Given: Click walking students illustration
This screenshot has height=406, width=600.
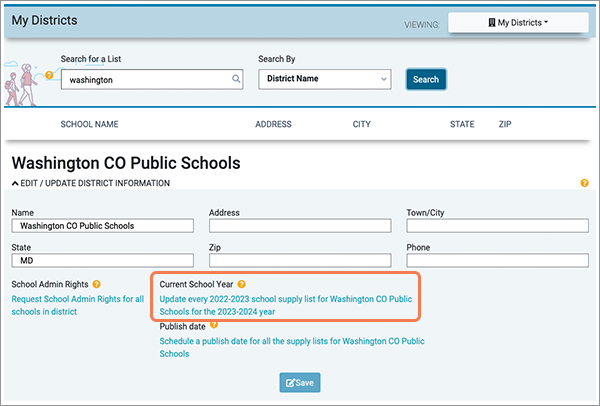Looking at the screenshot, I should pos(20,84).
